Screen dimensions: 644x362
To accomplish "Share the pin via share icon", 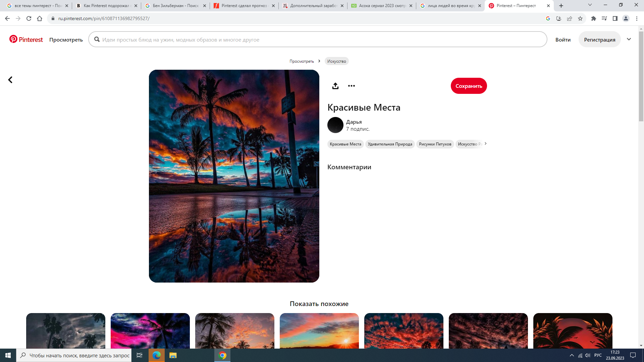I will point(335,86).
